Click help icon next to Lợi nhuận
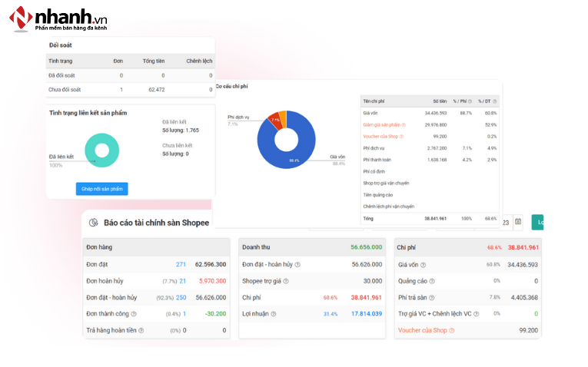This screenshot has height=367, width=588. (x=272, y=313)
